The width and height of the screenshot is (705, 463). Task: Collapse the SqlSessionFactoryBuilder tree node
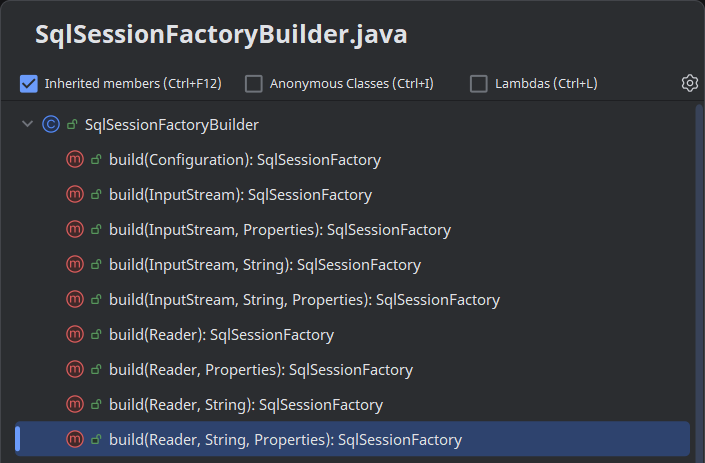pos(27,125)
